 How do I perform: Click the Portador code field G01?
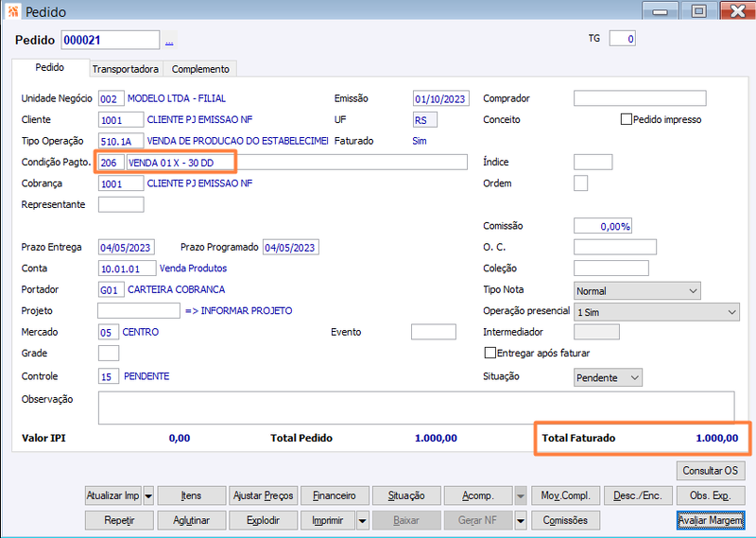click(112, 289)
